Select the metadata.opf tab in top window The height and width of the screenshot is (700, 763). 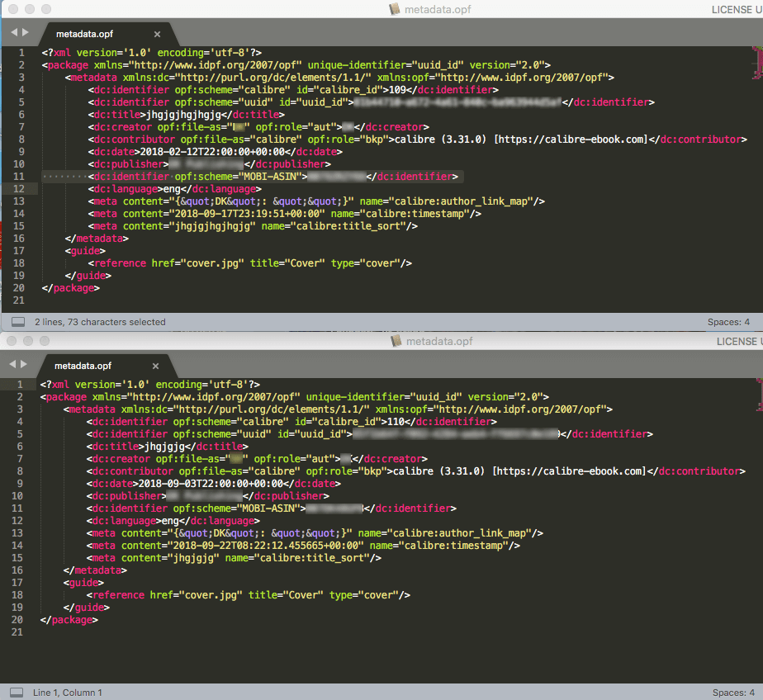85,34
